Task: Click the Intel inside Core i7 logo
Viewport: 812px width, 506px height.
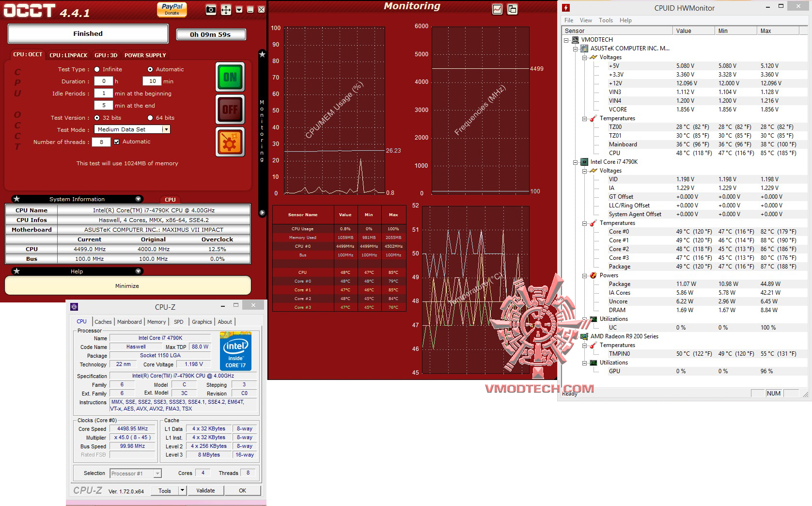Action: tap(235, 351)
